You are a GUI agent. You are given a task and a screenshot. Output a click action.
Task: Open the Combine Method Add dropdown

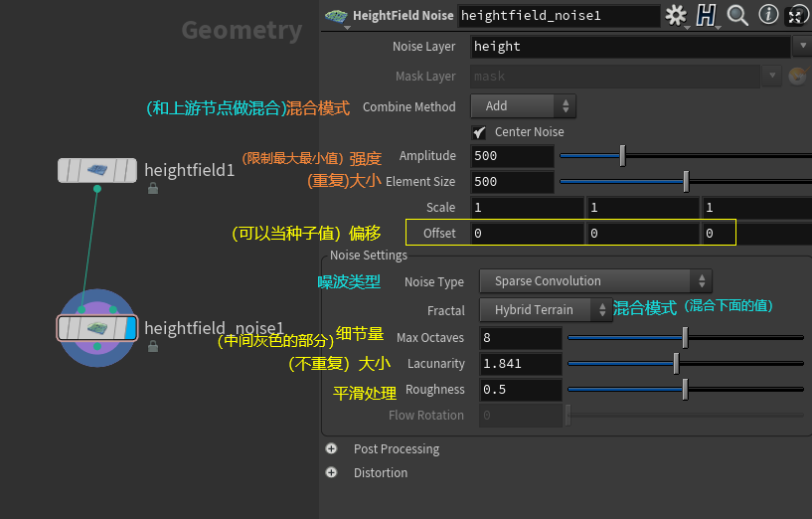[x=523, y=106]
